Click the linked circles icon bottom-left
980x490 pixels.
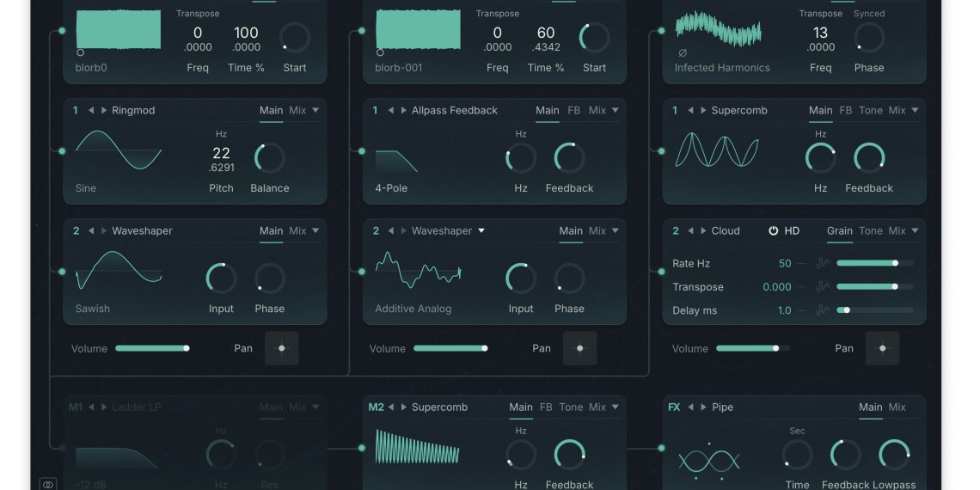pyautogui.click(x=48, y=484)
